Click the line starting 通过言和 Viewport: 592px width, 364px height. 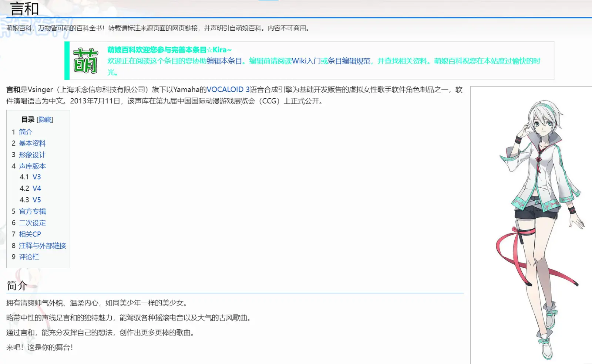(101, 333)
